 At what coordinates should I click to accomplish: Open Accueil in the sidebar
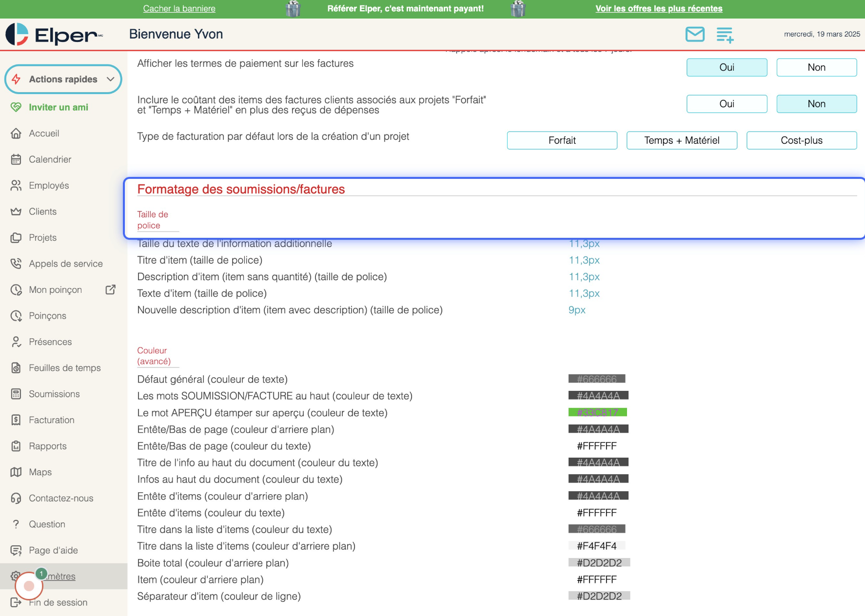tap(44, 133)
